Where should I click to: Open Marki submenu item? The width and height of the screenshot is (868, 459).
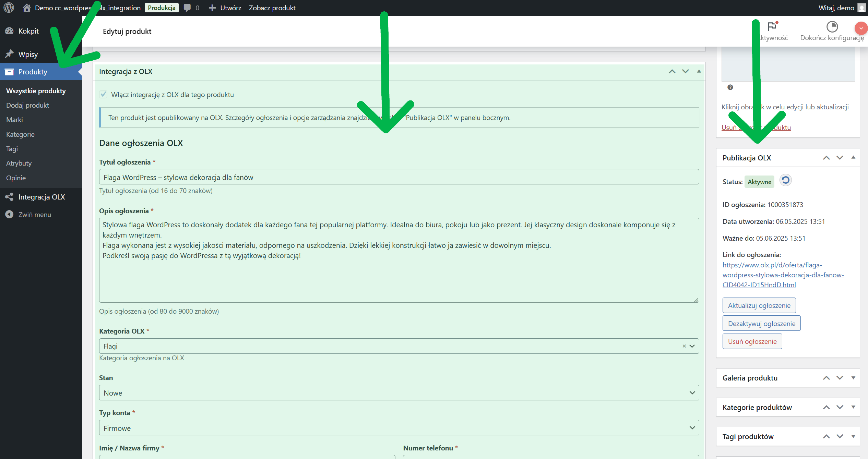(14, 120)
